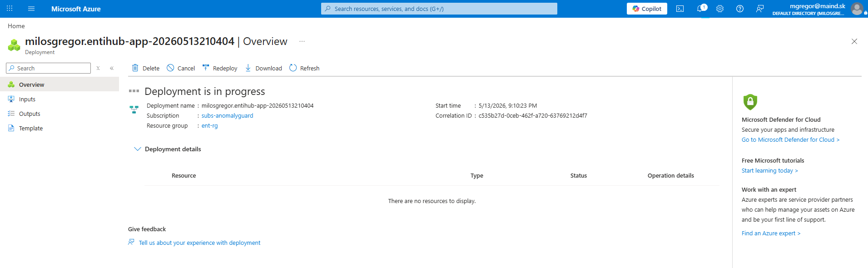Viewport: 868px width, 268px height.
Task: Click the Download arrow icon
Action: coord(248,68)
